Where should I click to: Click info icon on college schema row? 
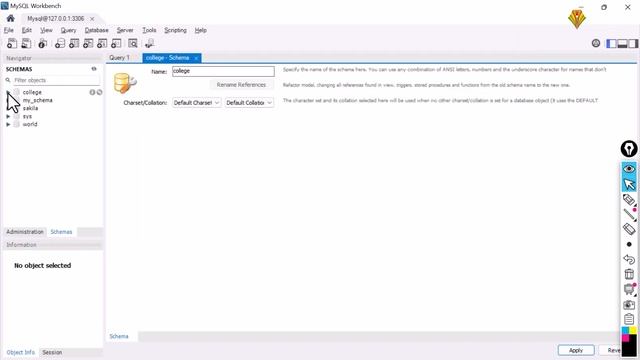coord(92,92)
